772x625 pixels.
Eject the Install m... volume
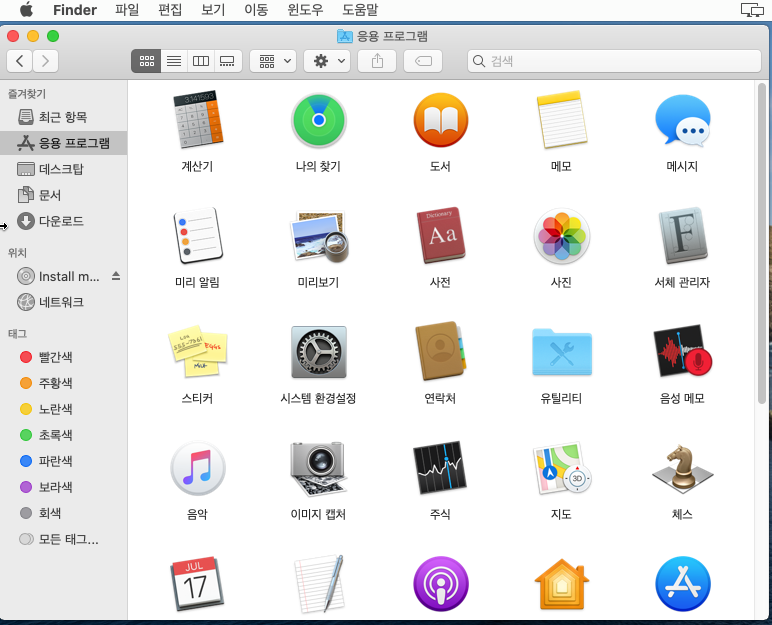(115, 276)
